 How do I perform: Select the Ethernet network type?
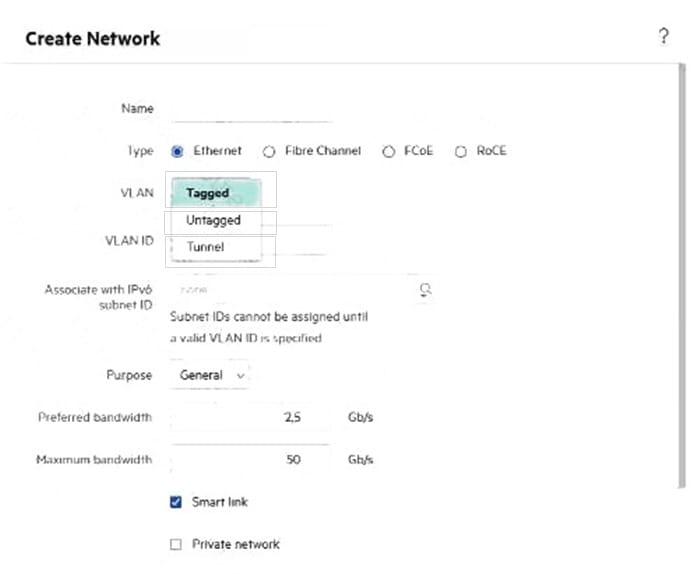click(x=178, y=151)
